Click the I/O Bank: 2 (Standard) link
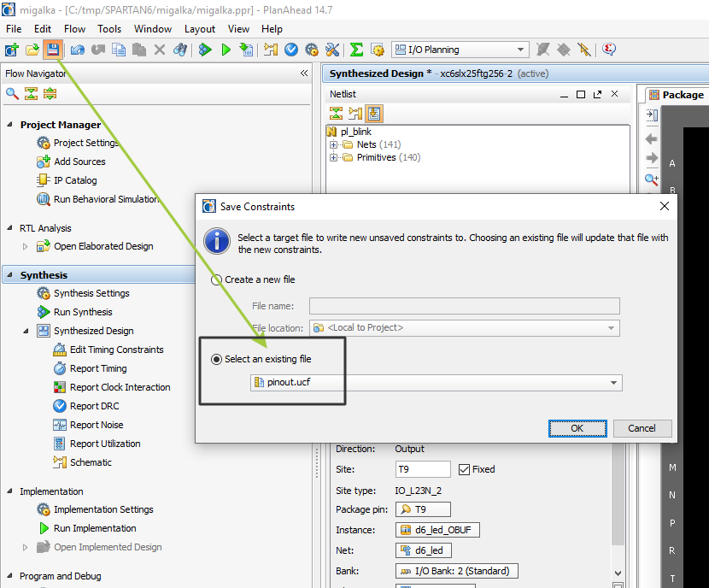This screenshot has width=709, height=588. point(457,571)
